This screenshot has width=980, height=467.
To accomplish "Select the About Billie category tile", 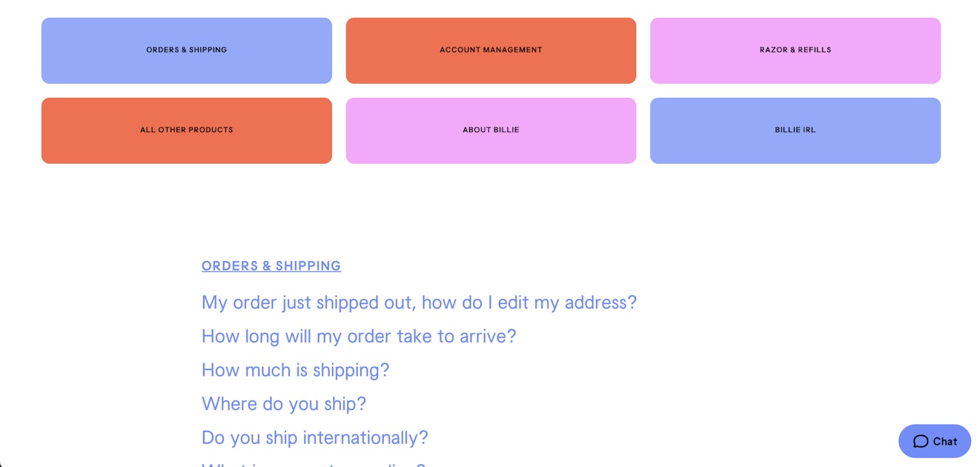I will coord(491,130).
